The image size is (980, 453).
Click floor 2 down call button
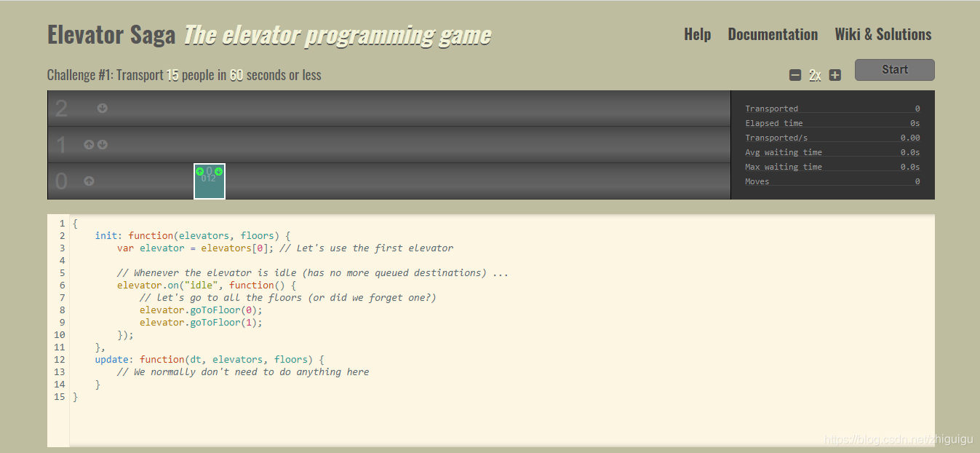click(x=103, y=108)
